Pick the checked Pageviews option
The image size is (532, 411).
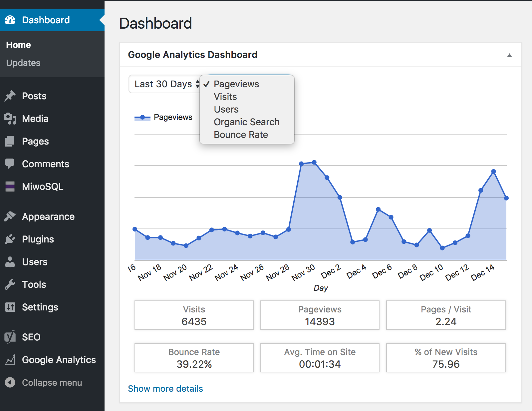[236, 84]
